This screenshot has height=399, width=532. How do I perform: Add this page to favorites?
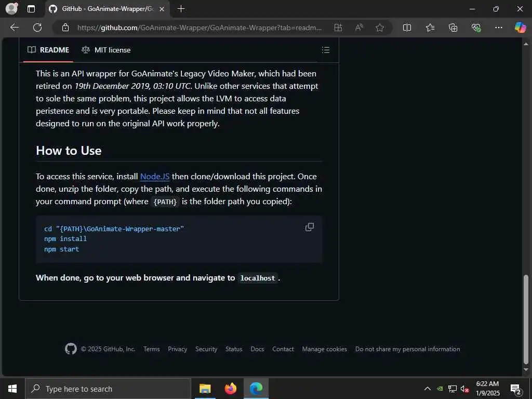click(380, 28)
